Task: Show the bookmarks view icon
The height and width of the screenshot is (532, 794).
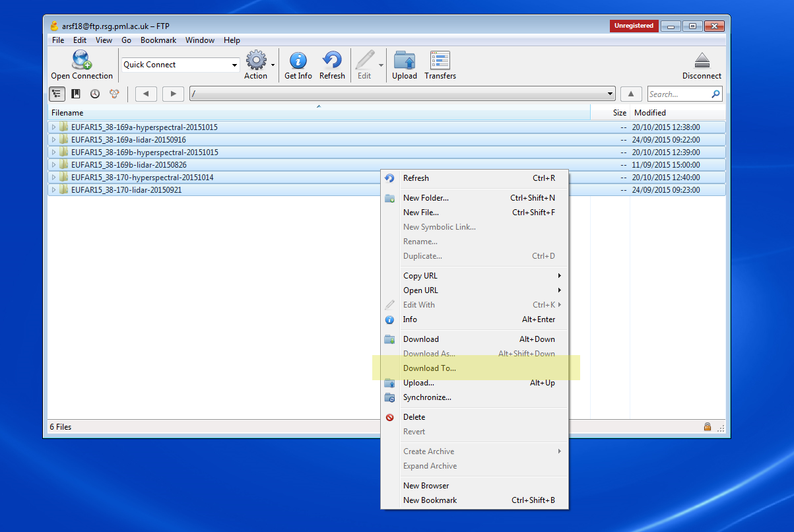Action: [76, 94]
